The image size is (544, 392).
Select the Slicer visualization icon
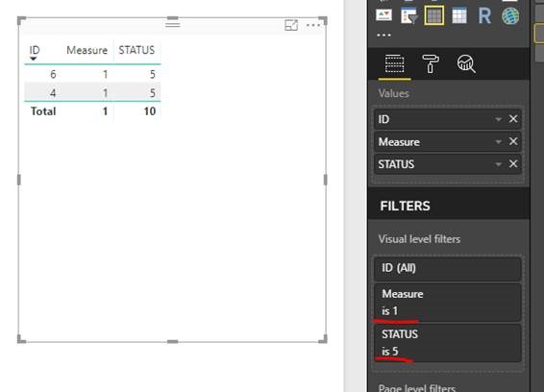pos(409,15)
